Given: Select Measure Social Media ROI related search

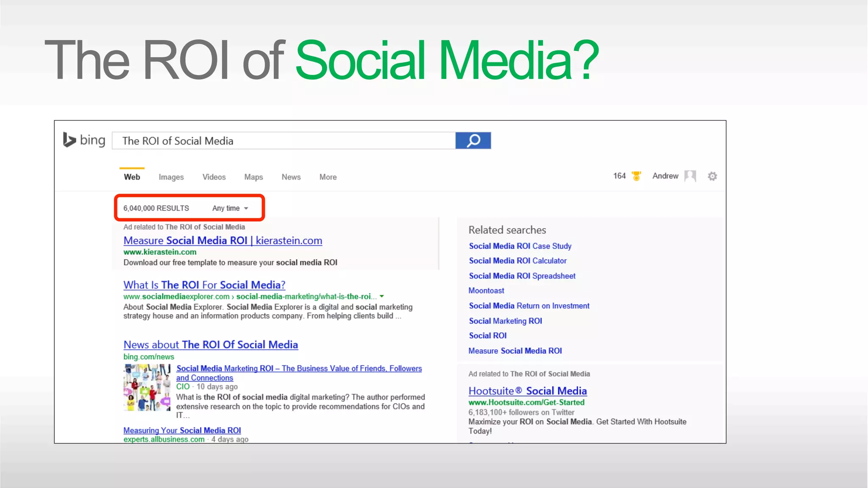Looking at the screenshot, I should (x=515, y=351).
